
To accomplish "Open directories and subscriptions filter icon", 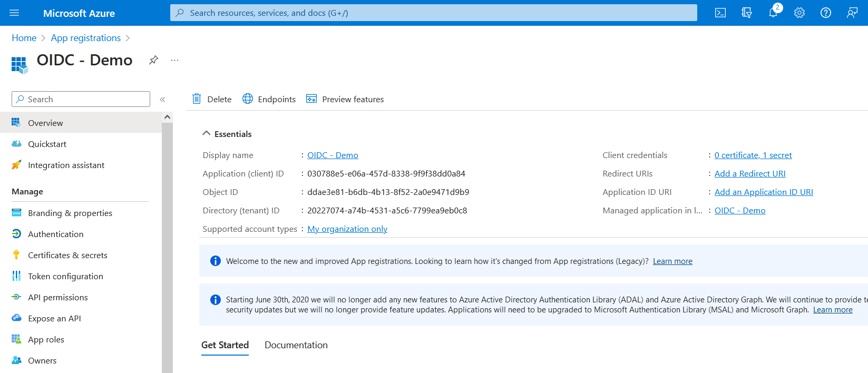I will coord(746,13).
